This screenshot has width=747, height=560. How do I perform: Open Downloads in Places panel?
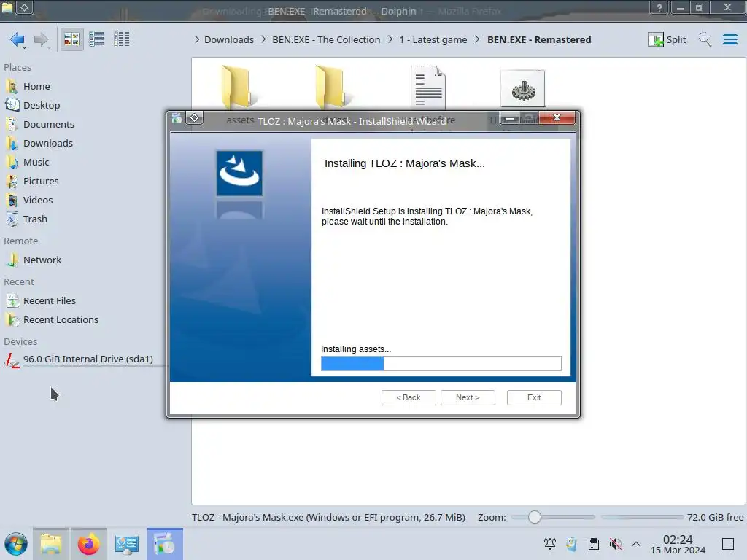pos(47,144)
